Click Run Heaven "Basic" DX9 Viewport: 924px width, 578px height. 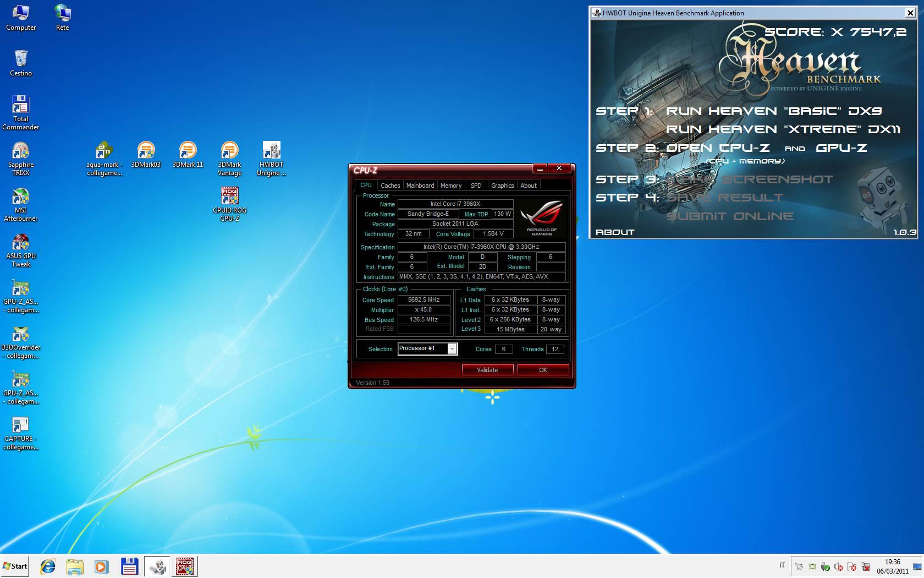click(774, 111)
